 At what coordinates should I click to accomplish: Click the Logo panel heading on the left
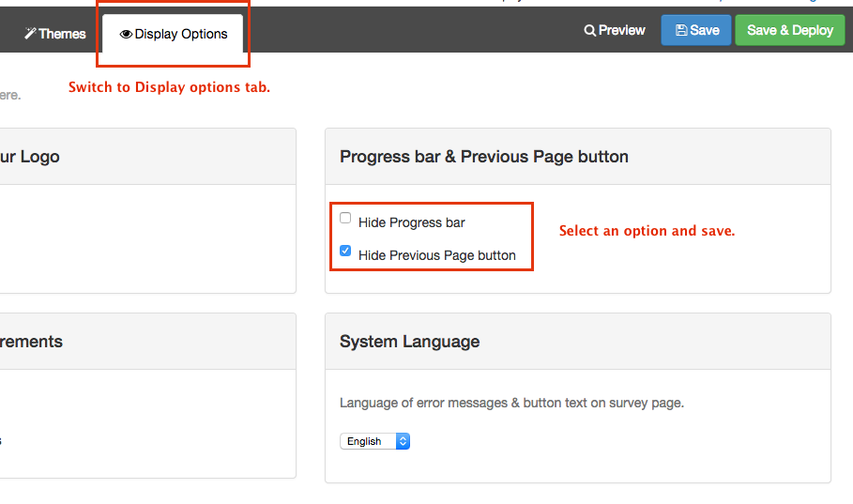(30, 157)
